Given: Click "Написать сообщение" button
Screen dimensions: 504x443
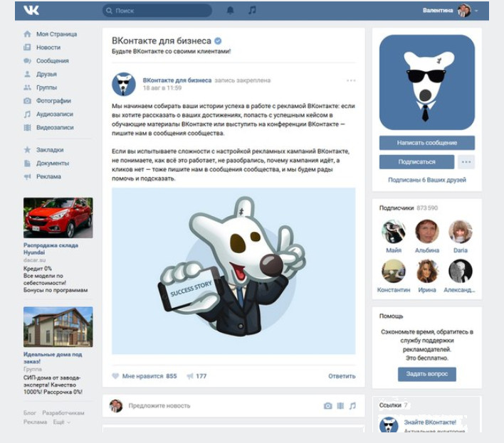Looking at the screenshot, I should point(427,143).
